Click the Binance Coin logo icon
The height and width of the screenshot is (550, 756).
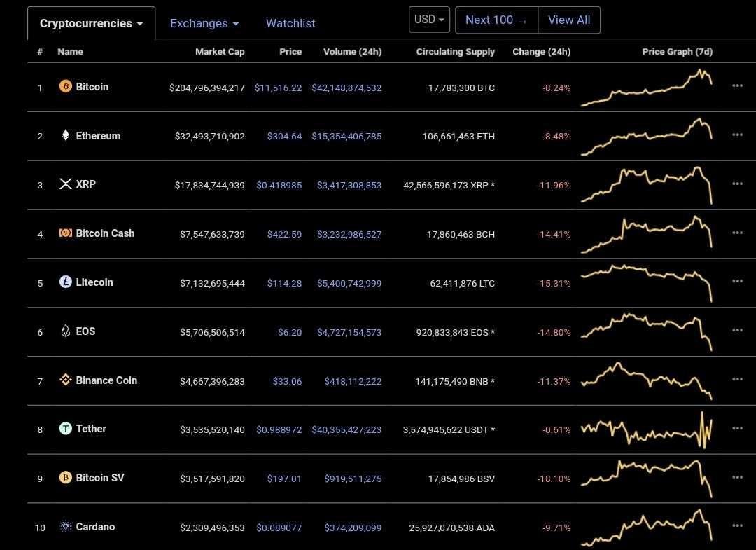[x=66, y=380]
